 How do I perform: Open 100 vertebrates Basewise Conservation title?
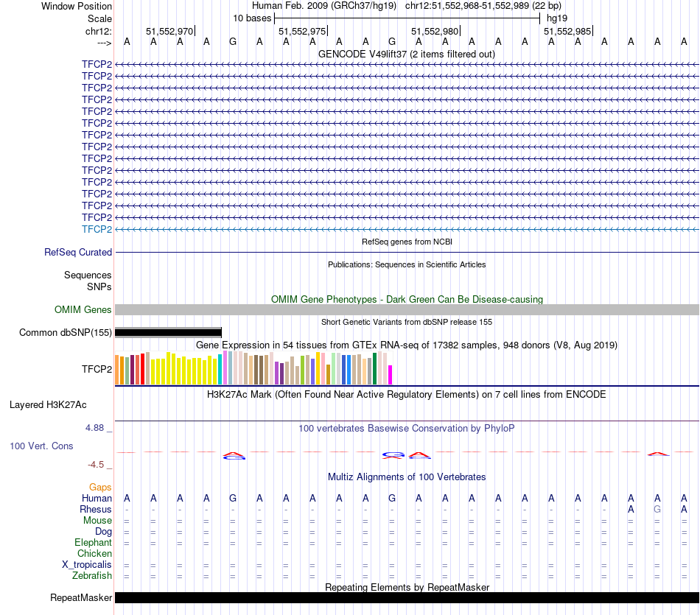407,429
